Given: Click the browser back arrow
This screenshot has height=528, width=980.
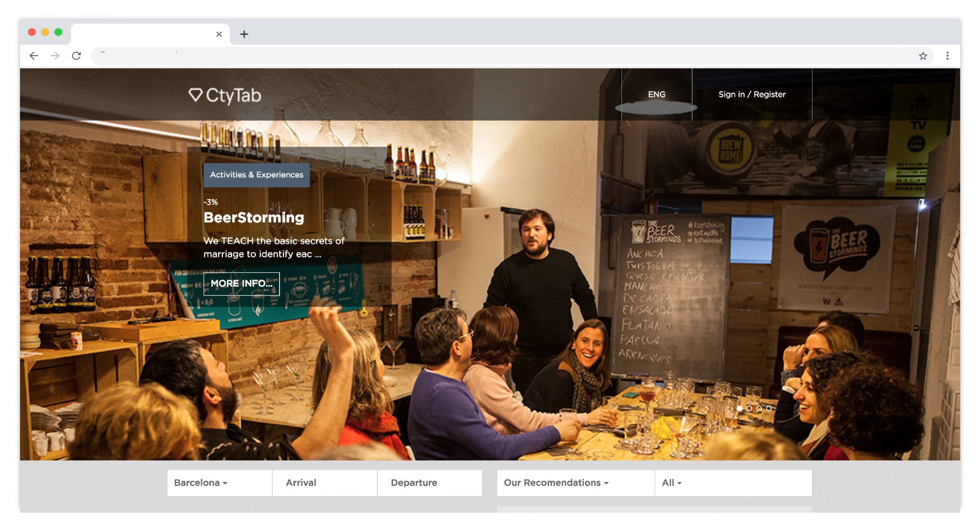Looking at the screenshot, I should tap(34, 56).
